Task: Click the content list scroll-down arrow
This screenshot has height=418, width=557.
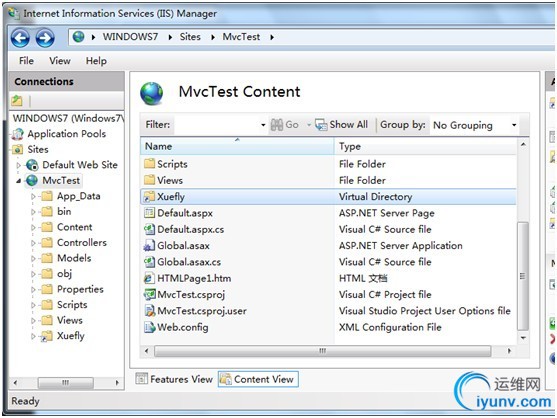Action: [523, 338]
